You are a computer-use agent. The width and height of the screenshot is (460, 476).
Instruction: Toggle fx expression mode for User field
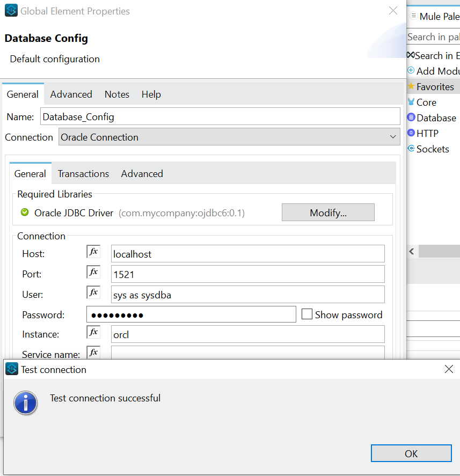[93, 292]
